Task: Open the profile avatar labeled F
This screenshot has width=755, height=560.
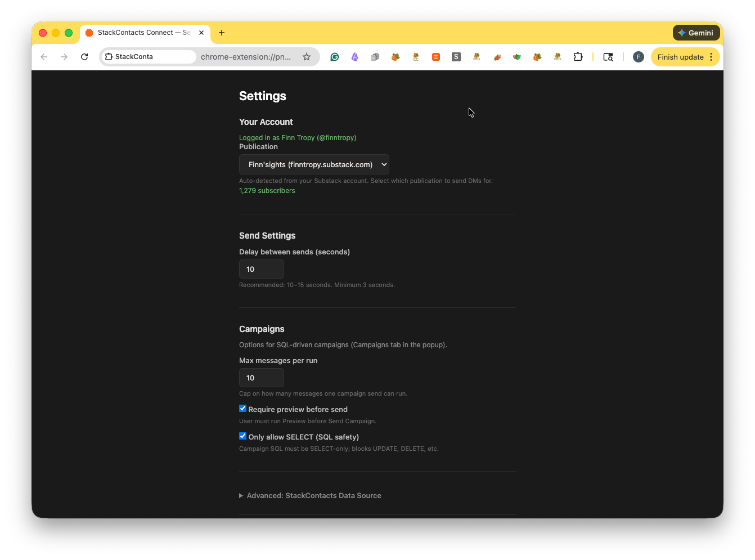Action: [639, 57]
